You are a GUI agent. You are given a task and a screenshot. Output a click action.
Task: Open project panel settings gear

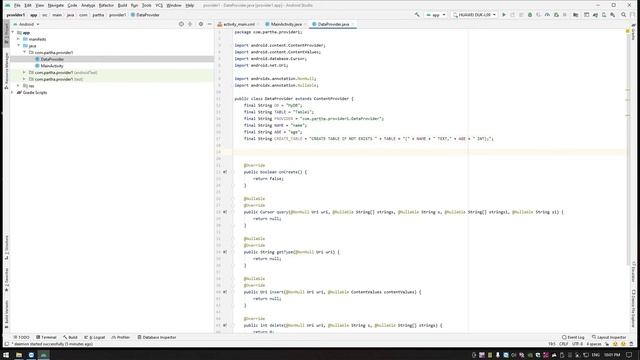[x=200, y=24]
